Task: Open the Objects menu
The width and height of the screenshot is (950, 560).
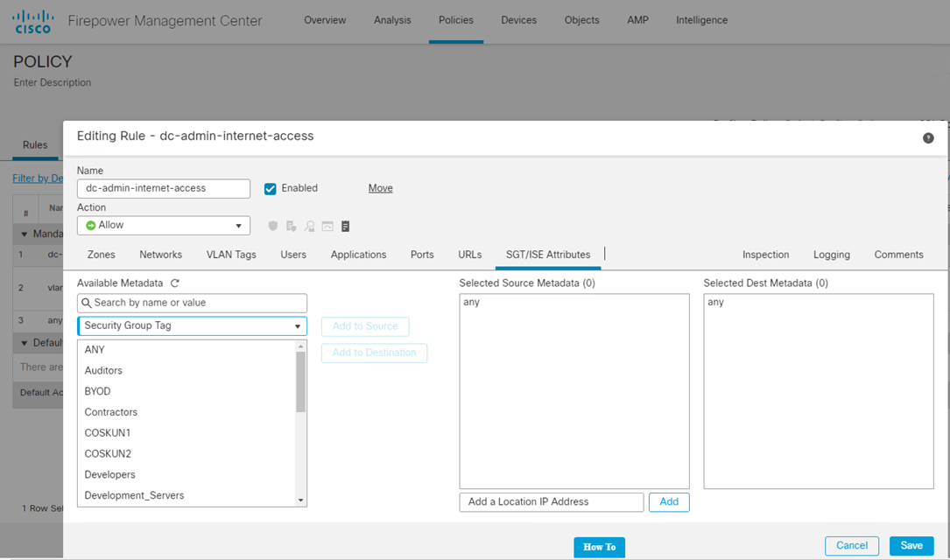Action: 582,20
